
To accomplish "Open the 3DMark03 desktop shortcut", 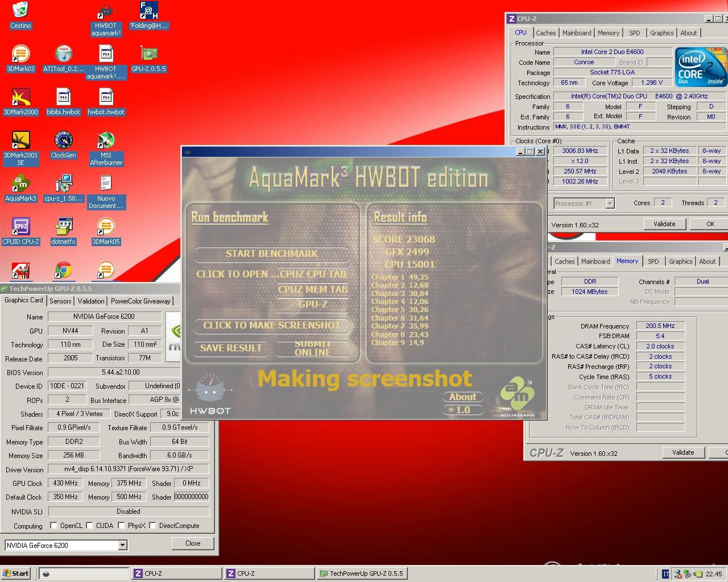I will (20, 58).
